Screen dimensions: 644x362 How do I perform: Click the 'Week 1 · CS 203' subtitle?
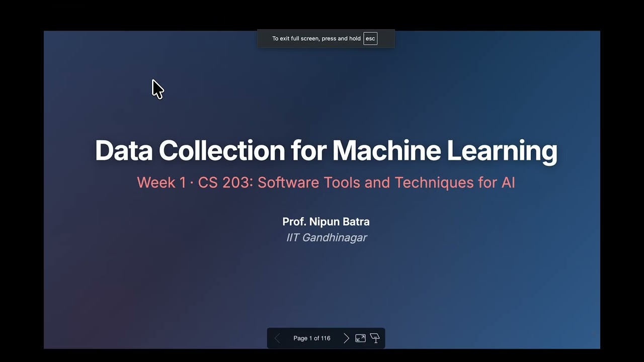point(326,182)
